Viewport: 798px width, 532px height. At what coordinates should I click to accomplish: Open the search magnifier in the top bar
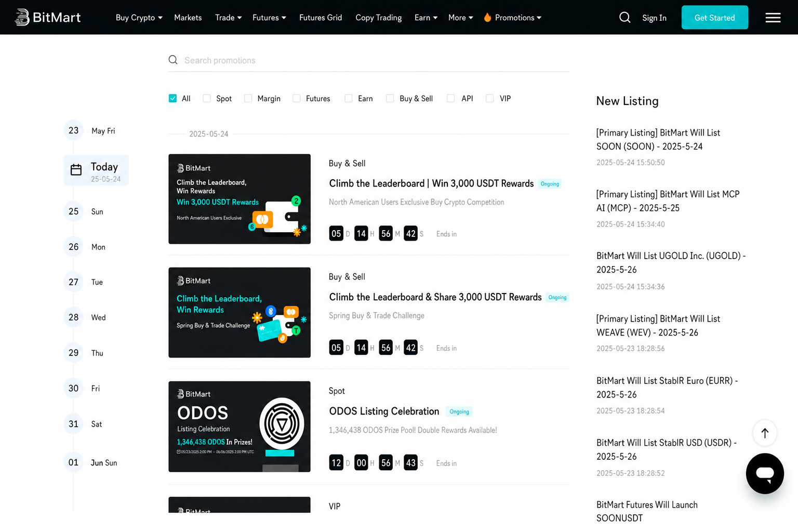624,18
